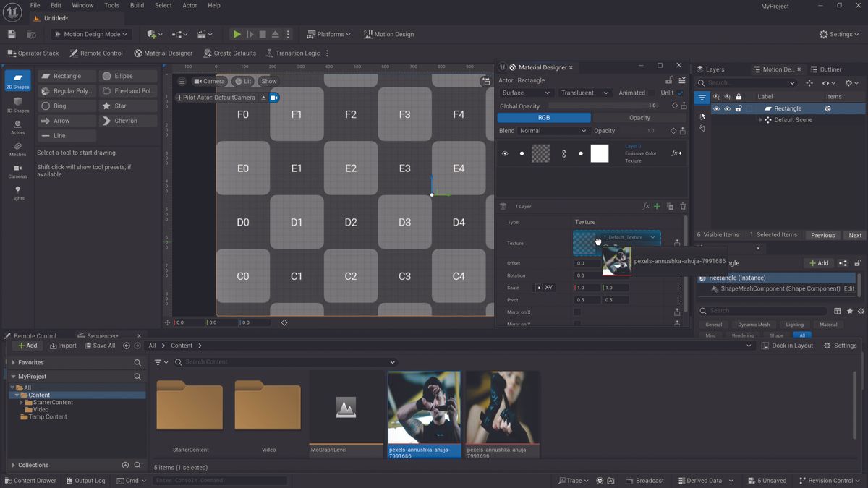Viewport: 868px width, 488px height.
Task: Select the Chevron shape tool
Action: tap(127, 120)
